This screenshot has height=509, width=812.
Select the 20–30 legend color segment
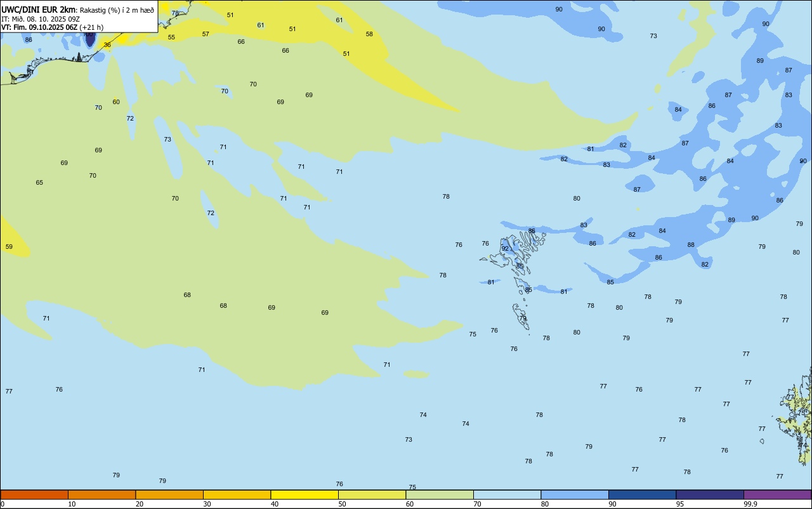pos(169,494)
